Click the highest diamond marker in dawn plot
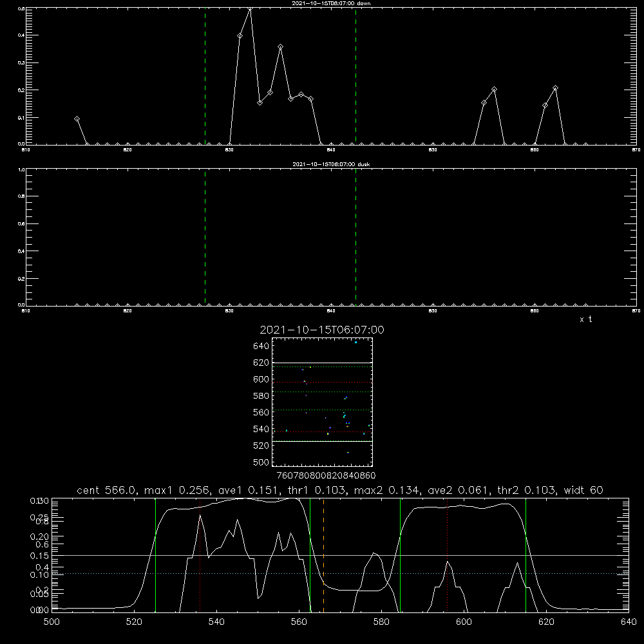This screenshot has height=644, width=644. point(250,8)
